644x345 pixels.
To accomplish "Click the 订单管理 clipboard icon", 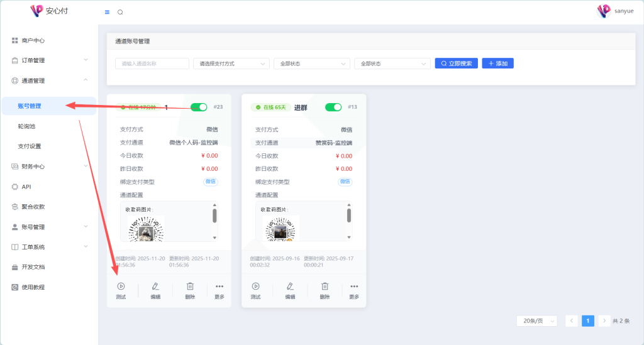I will (15, 60).
